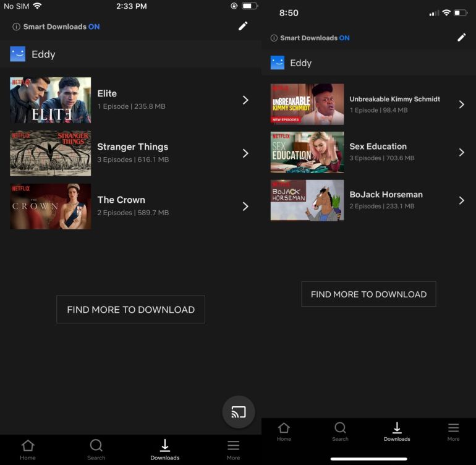Open the Stranger Things thumbnail
The height and width of the screenshot is (465, 476).
tap(50, 153)
